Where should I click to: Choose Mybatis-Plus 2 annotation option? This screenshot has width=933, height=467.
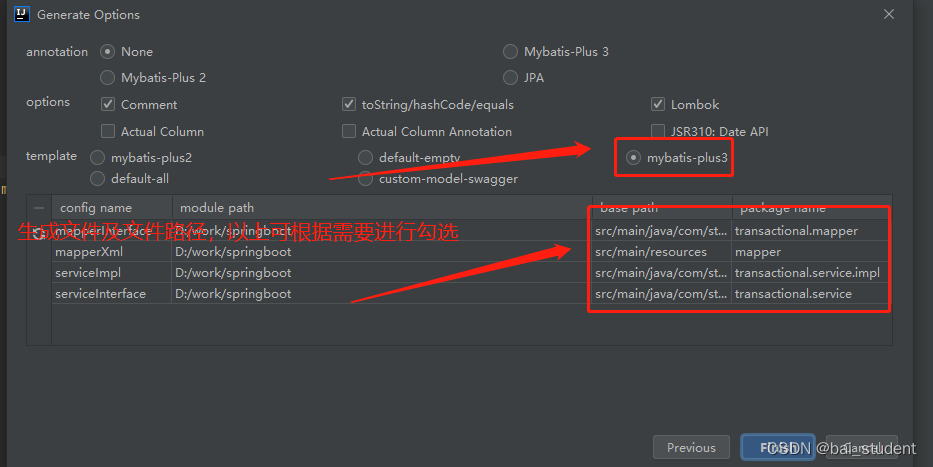(x=107, y=77)
